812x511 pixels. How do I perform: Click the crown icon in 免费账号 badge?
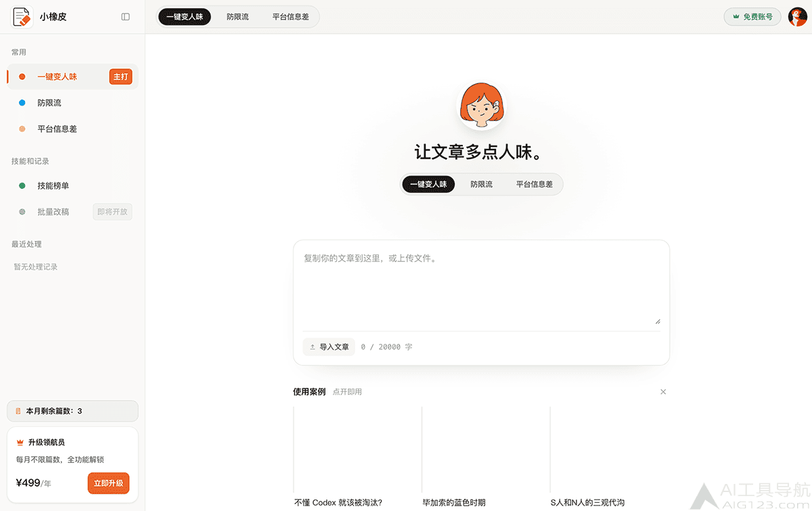(736, 17)
